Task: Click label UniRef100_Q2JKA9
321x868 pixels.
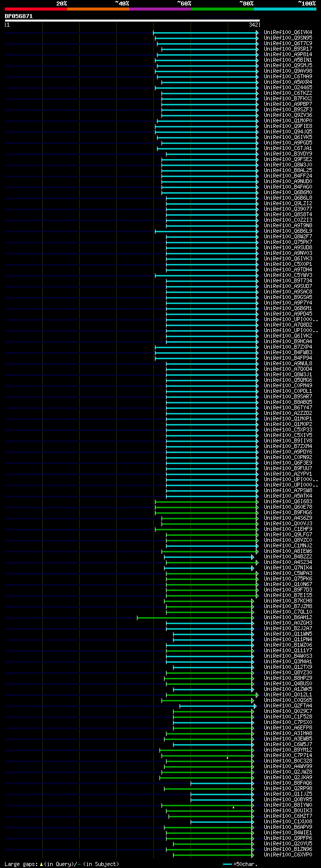Action: [x=288, y=777]
